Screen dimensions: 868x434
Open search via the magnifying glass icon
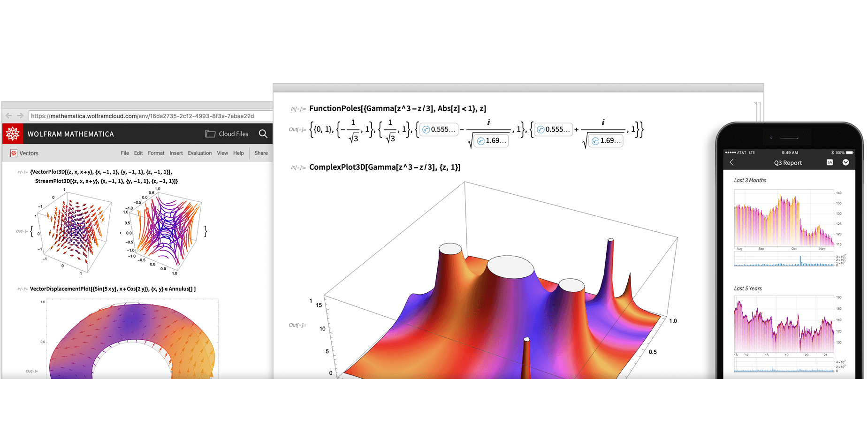263,134
